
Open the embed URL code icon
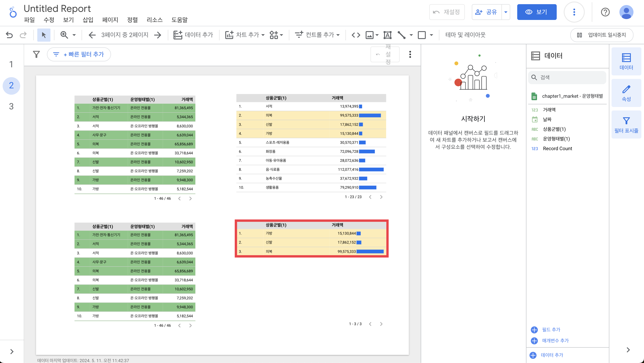[356, 35]
